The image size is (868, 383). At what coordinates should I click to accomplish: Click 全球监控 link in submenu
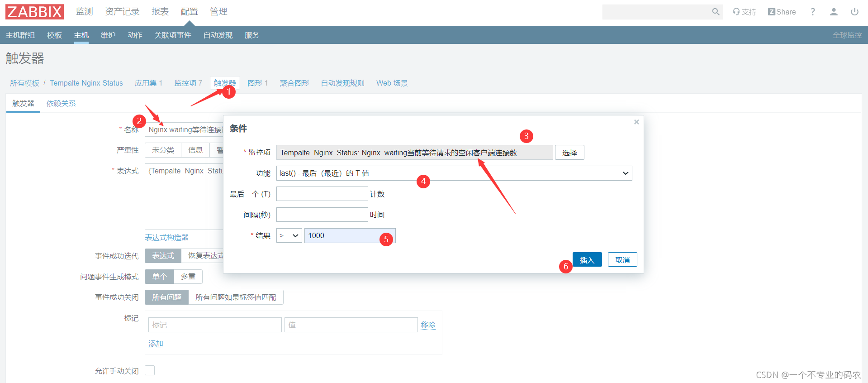847,35
